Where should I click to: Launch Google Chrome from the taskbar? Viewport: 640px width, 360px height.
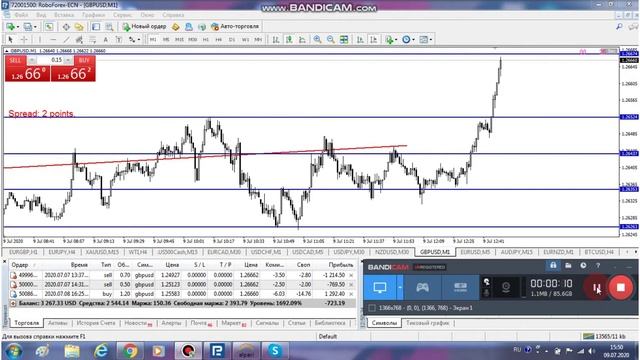[x=130, y=351]
